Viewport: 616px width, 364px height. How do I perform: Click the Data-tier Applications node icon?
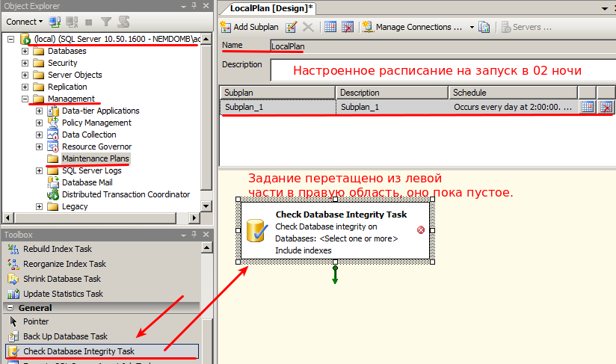click(53, 111)
